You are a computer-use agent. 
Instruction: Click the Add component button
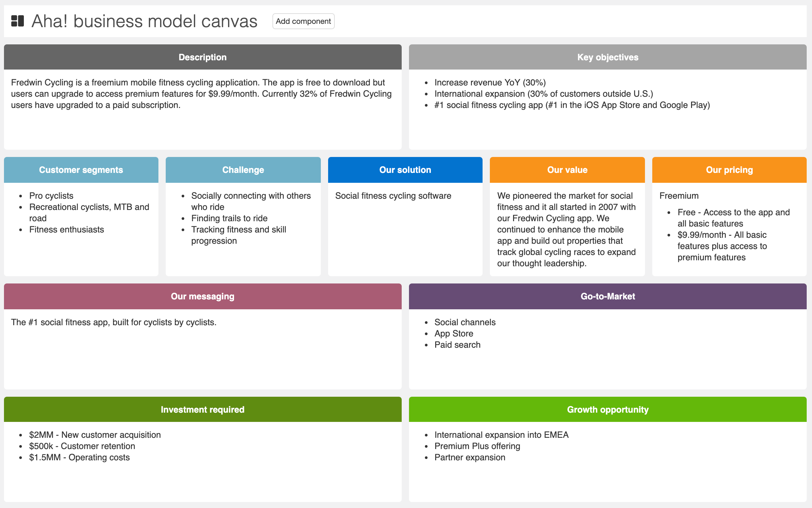[303, 21]
